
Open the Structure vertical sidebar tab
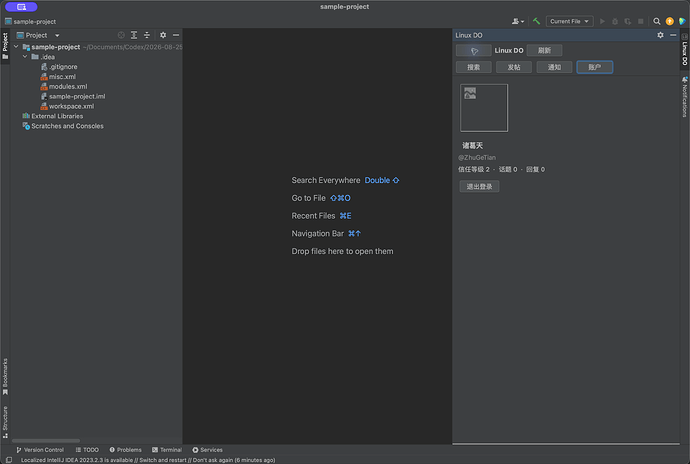point(5,422)
